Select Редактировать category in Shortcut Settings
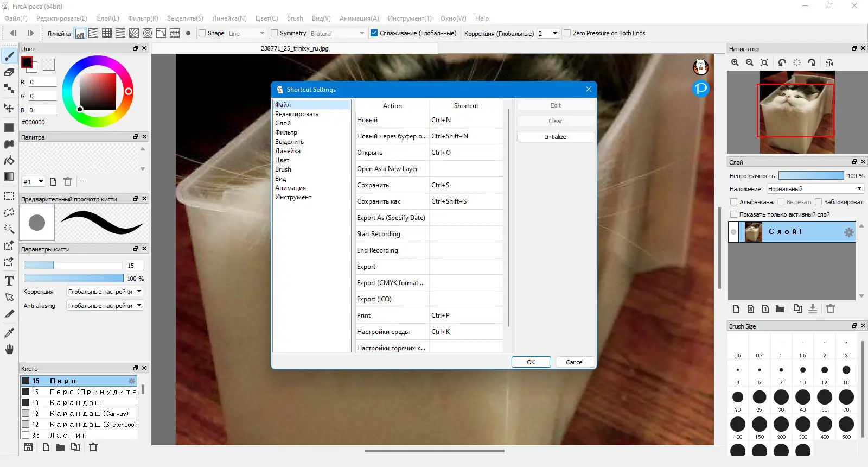The image size is (868, 467). pyautogui.click(x=297, y=114)
